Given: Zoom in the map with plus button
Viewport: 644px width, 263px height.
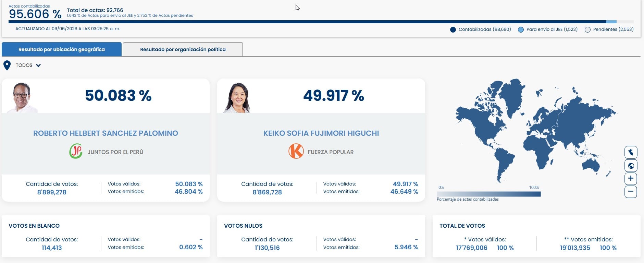Looking at the screenshot, I should tap(631, 179).
